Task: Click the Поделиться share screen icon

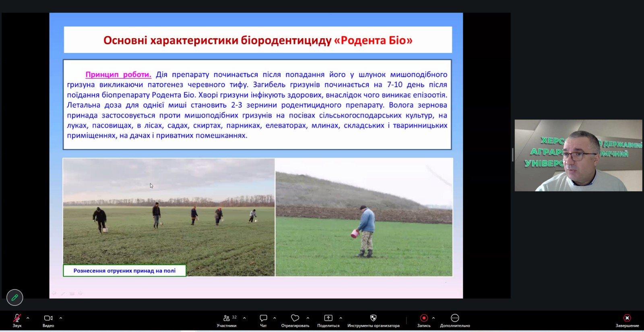Action: point(328,318)
